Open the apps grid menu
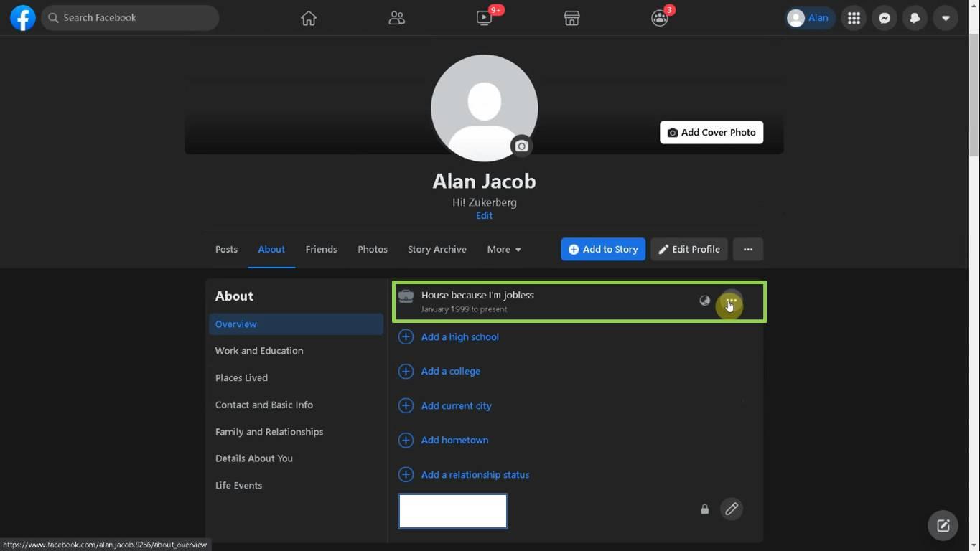 pyautogui.click(x=854, y=18)
